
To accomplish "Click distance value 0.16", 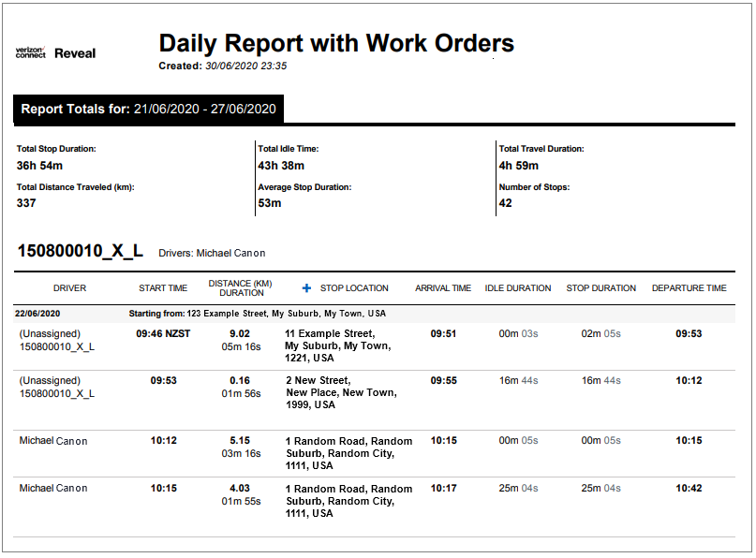I will point(240,381).
